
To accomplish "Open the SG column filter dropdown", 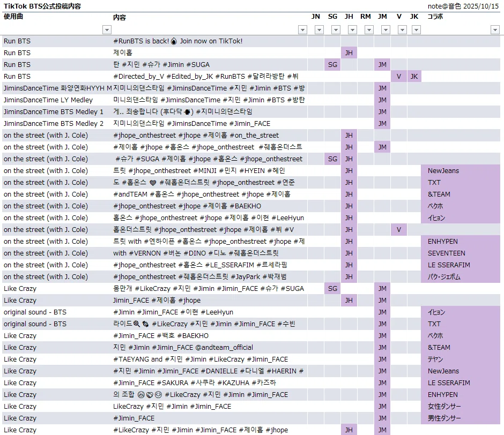I will click(336, 30).
